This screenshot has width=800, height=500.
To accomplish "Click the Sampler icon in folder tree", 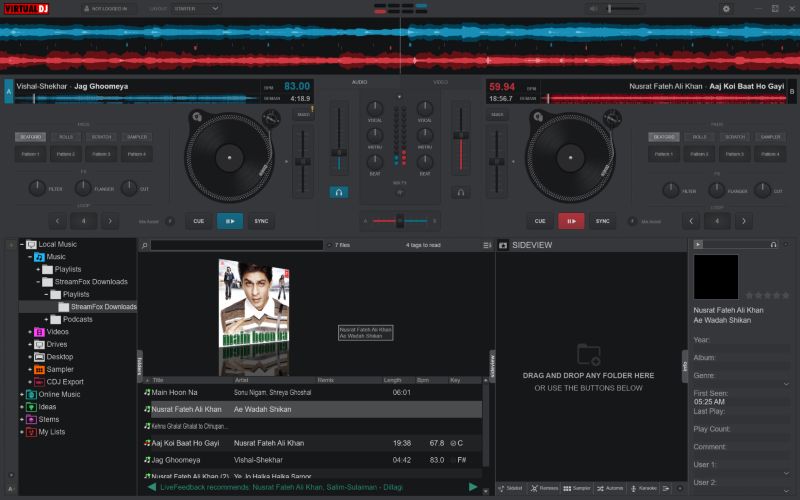I will 39,369.
